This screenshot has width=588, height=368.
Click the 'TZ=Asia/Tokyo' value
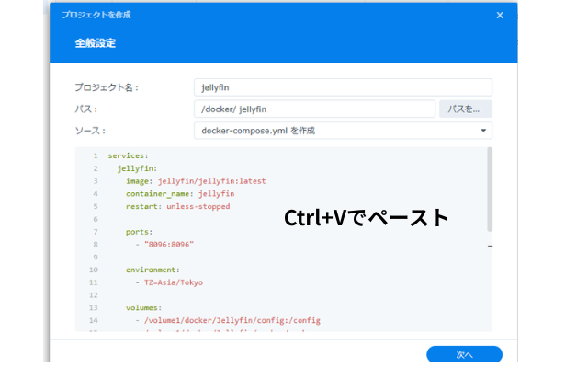[x=174, y=282]
